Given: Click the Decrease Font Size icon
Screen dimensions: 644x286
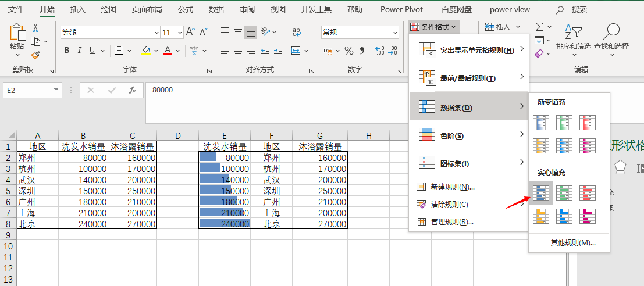Looking at the screenshot, I should 204,31.
